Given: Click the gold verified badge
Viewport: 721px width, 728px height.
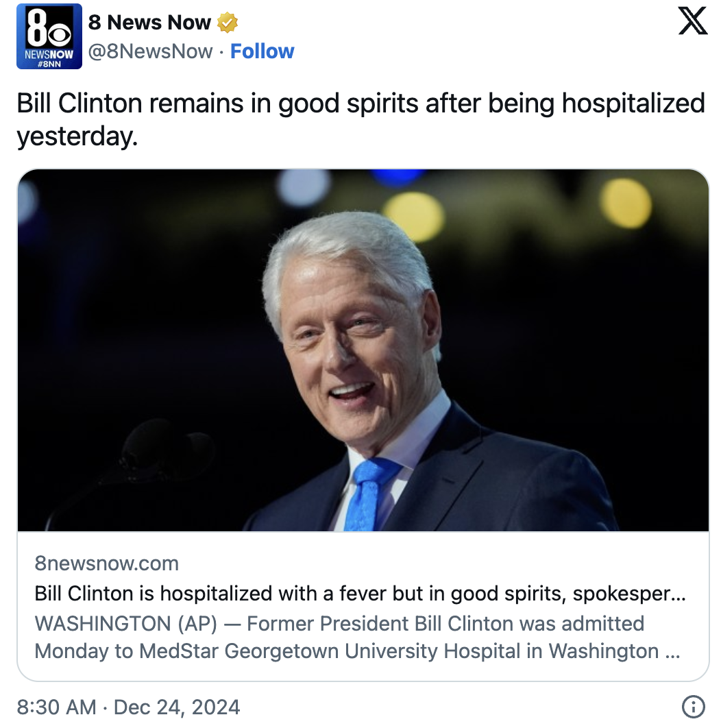Looking at the screenshot, I should [x=227, y=23].
